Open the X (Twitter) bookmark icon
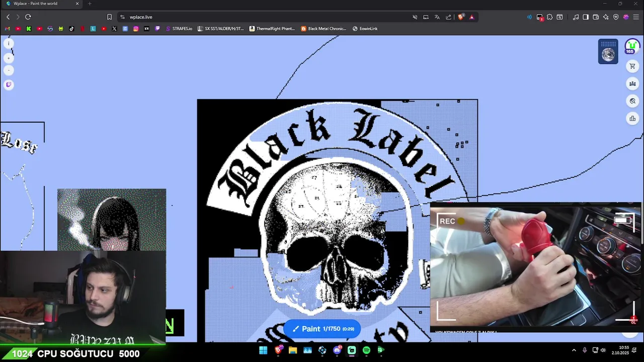Viewport: 644px width, 362px height. coord(114,29)
